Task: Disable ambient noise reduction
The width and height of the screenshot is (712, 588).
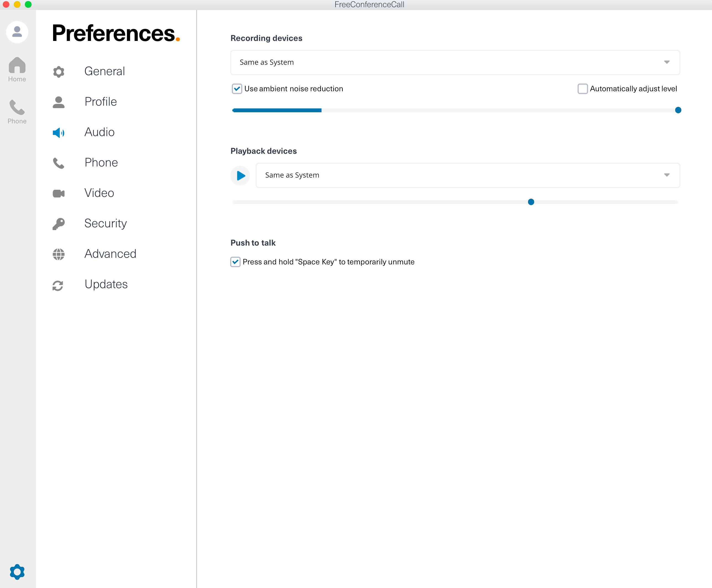Action: 237,89
